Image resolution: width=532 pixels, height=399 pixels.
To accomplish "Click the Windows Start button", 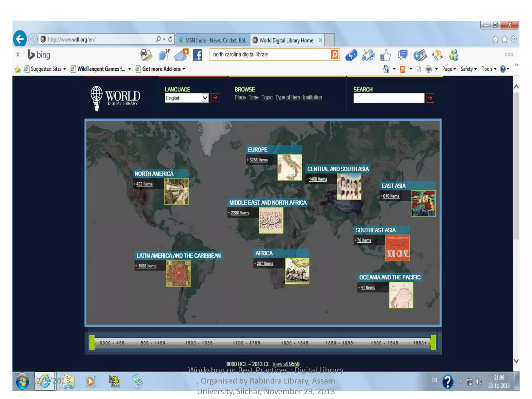I will point(22,381).
